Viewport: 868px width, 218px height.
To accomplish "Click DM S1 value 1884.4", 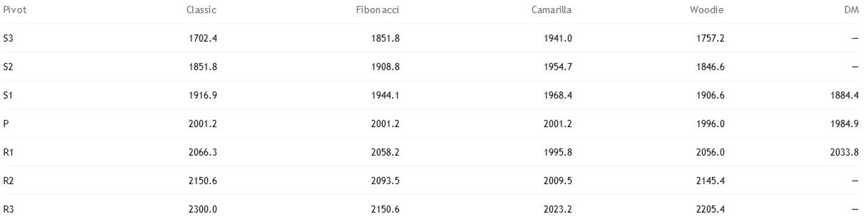I will tap(844, 95).
